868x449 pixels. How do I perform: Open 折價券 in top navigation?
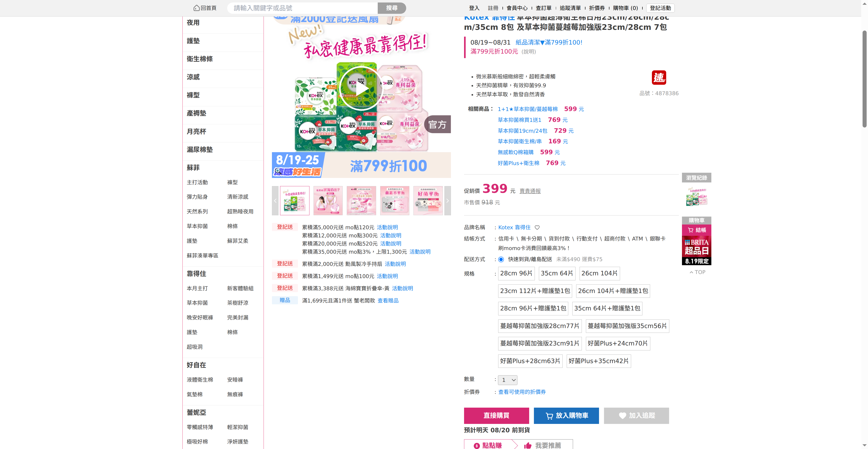[597, 8]
